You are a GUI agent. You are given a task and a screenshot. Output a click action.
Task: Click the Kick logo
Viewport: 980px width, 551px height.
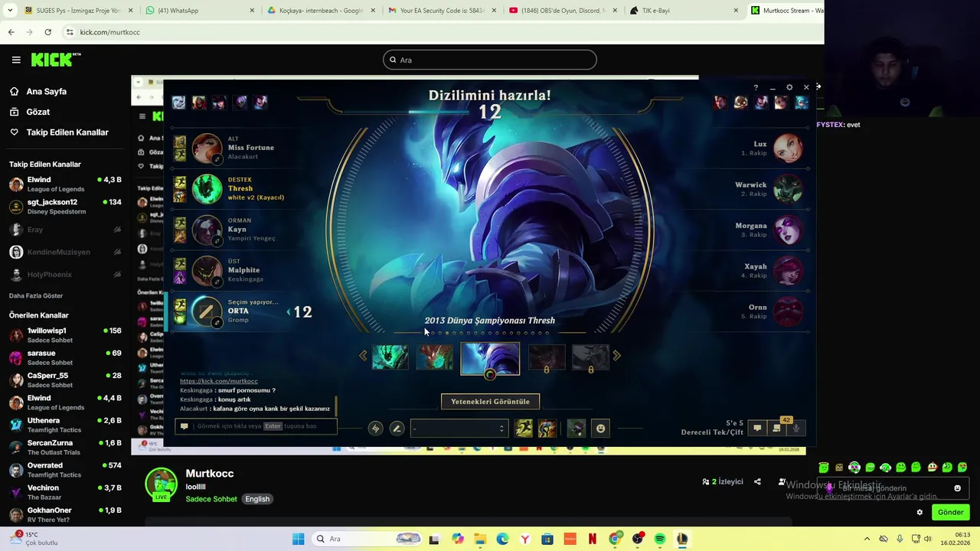(x=56, y=60)
